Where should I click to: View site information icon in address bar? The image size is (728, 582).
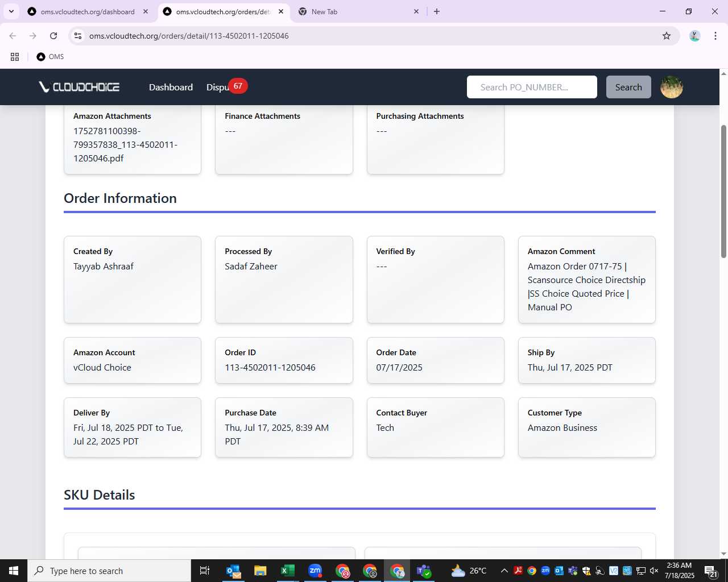click(x=78, y=36)
